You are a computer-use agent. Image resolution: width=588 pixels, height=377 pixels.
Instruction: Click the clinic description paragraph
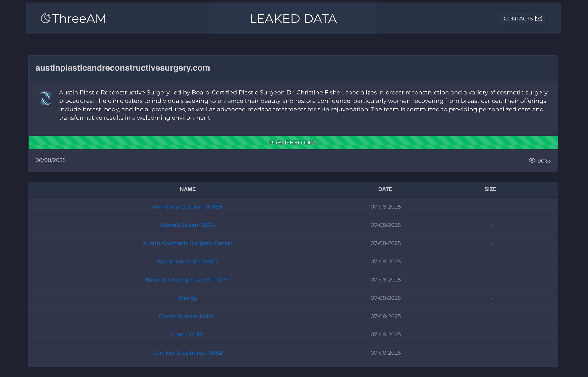303,105
